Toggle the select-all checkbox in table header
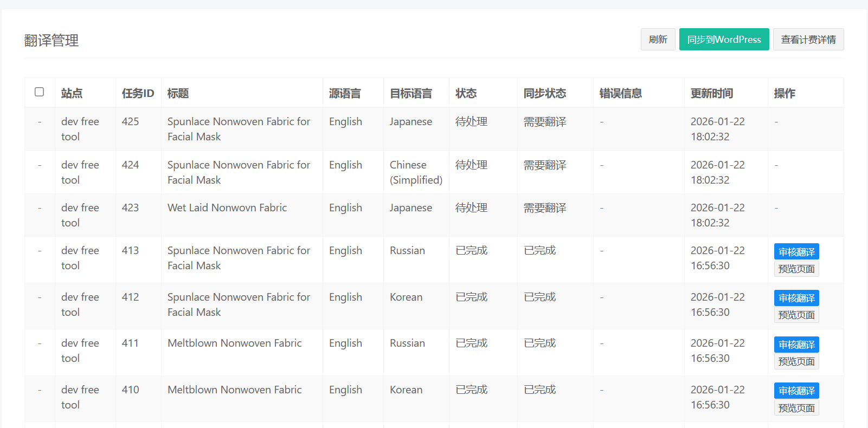868x428 pixels. tap(39, 92)
